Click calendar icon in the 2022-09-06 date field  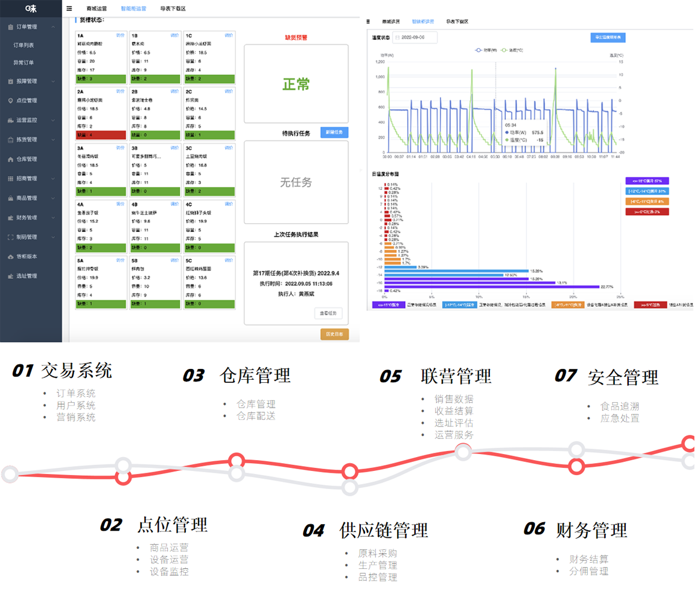click(398, 37)
